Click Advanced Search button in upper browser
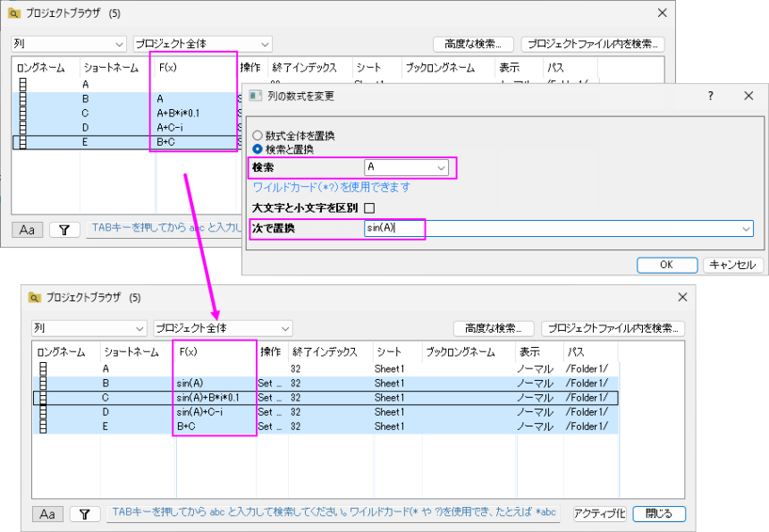The height and width of the screenshot is (532, 769). tap(473, 44)
